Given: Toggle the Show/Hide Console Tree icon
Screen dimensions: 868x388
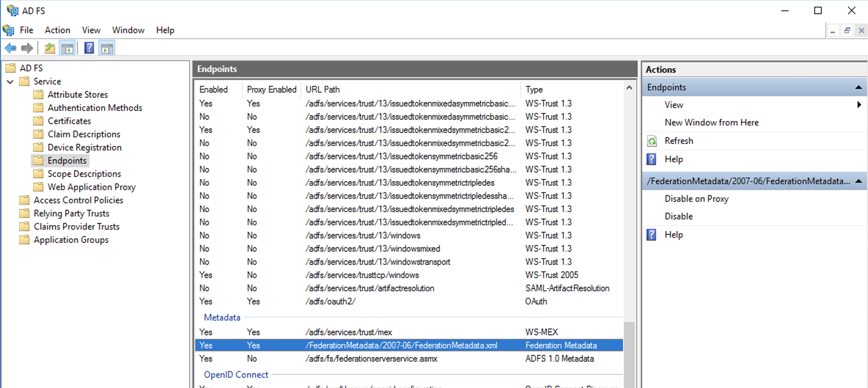Looking at the screenshot, I should click(x=67, y=48).
